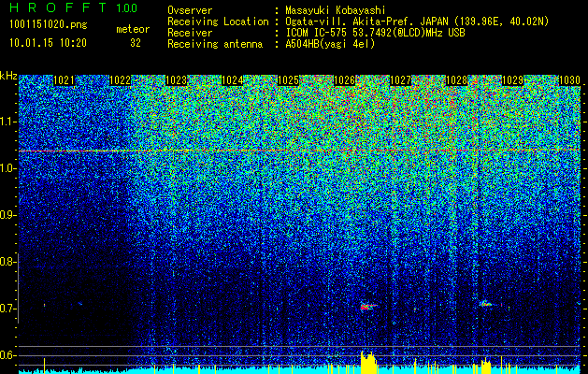Click the meteor label
Viewport: 588px width, 374px height.
coord(133,29)
